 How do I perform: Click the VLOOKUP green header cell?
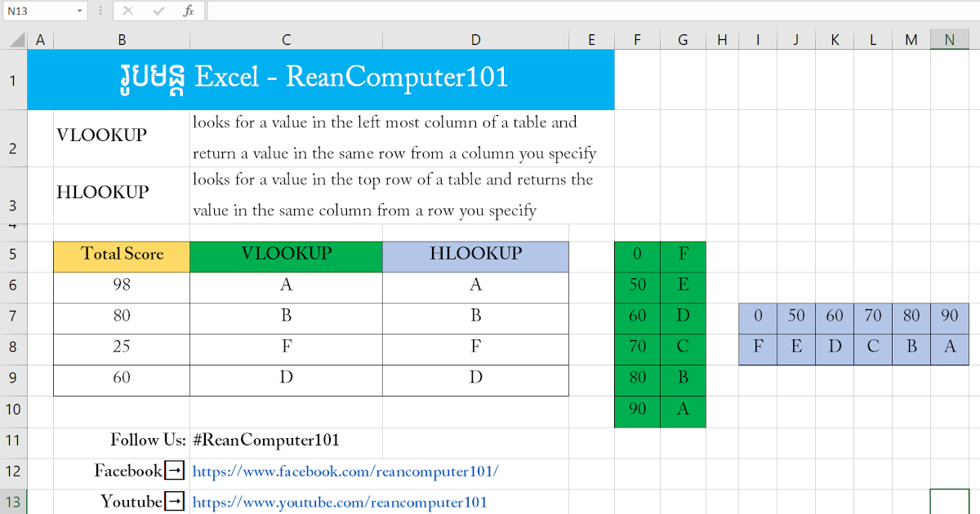pos(286,255)
